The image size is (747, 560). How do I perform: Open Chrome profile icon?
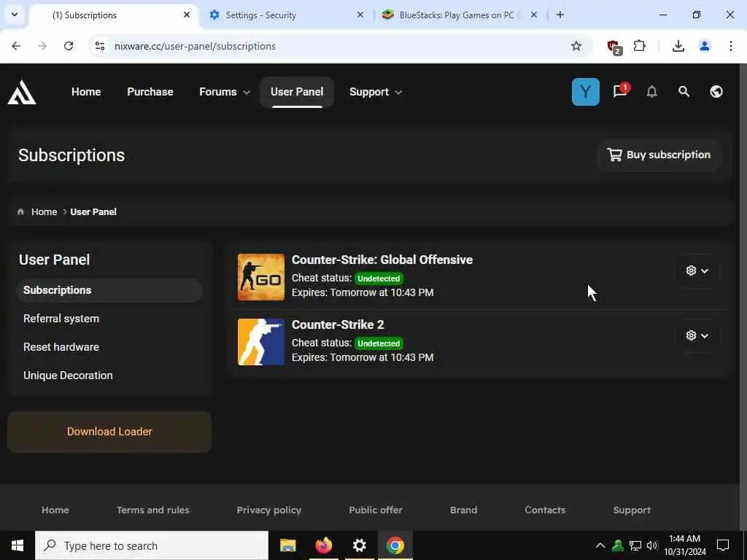pos(705,46)
